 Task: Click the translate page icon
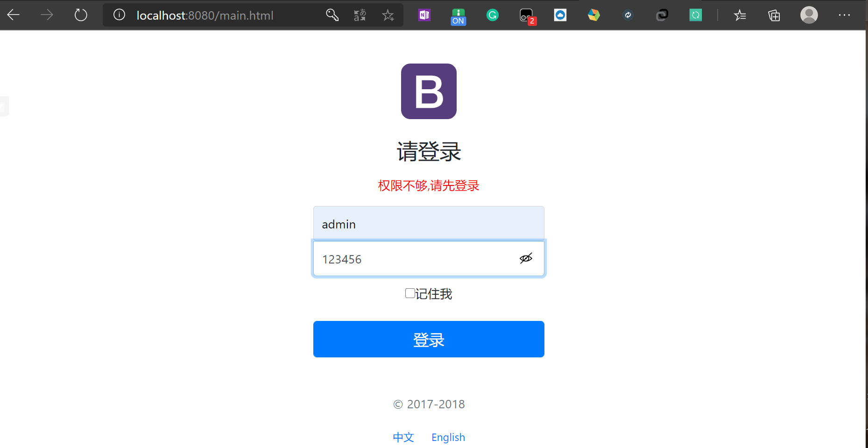[x=360, y=15]
